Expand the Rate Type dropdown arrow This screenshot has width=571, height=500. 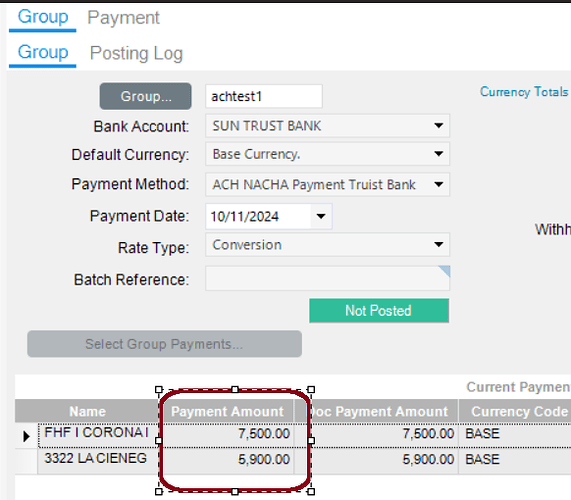[x=439, y=244]
